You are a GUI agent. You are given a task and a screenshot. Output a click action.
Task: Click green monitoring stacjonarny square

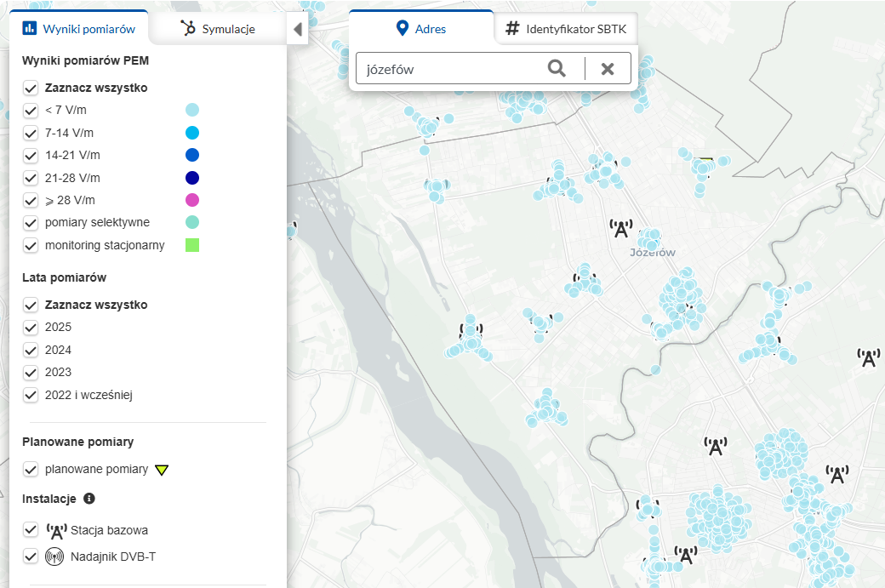192,245
